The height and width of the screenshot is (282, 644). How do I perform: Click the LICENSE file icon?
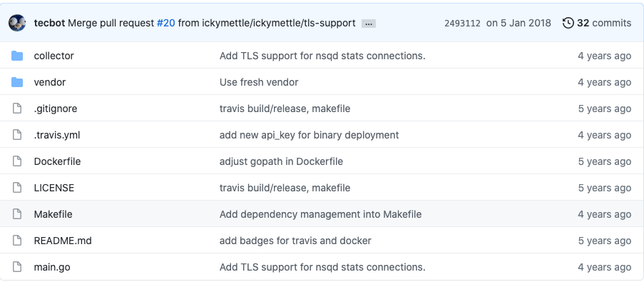point(17,188)
